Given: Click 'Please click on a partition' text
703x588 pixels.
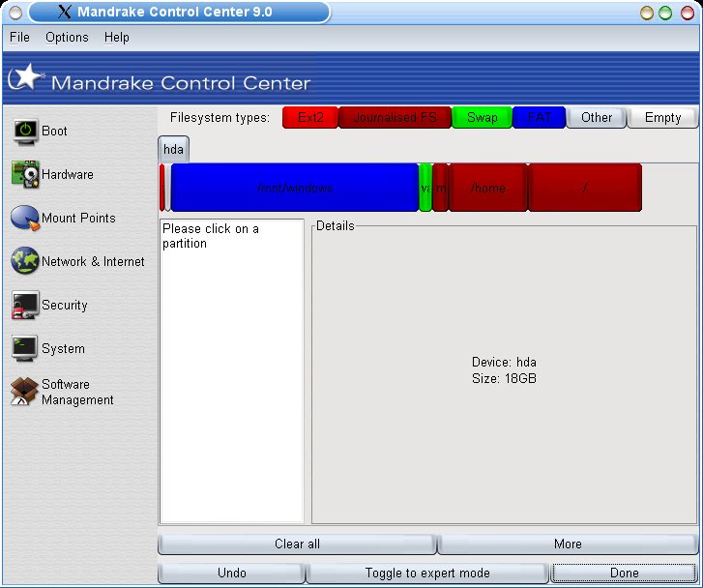Looking at the screenshot, I should point(210,236).
